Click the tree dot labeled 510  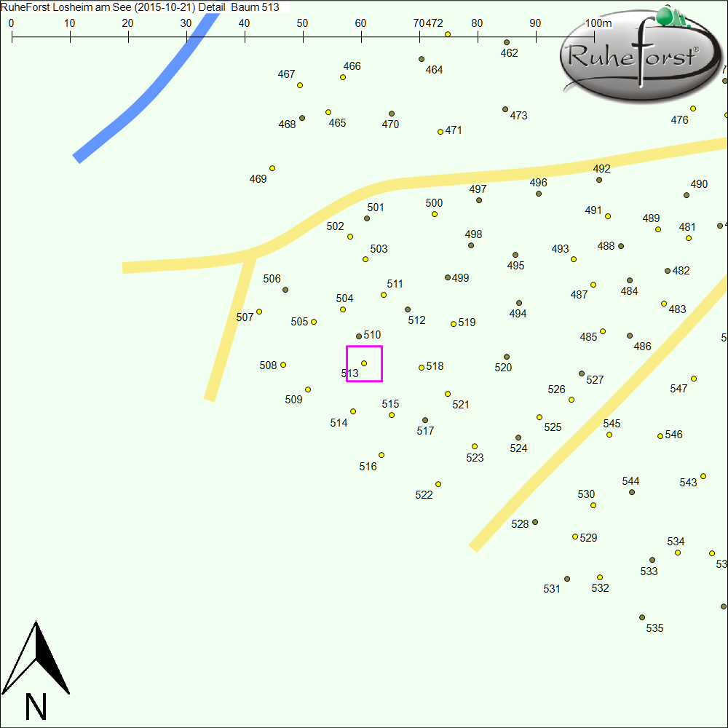pos(359,336)
